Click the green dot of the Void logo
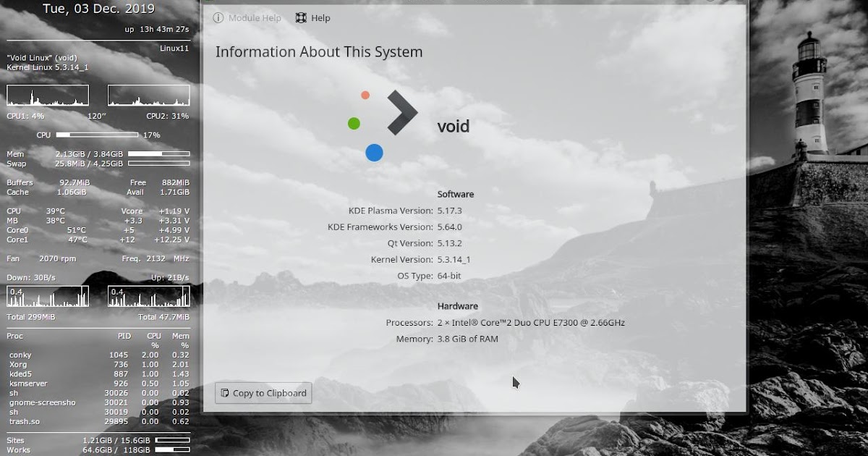 pyautogui.click(x=354, y=123)
